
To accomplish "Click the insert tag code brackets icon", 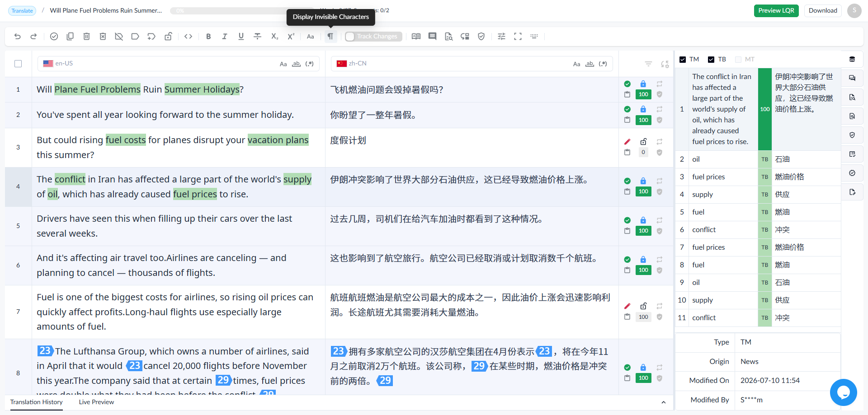I will pyautogui.click(x=189, y=37).
